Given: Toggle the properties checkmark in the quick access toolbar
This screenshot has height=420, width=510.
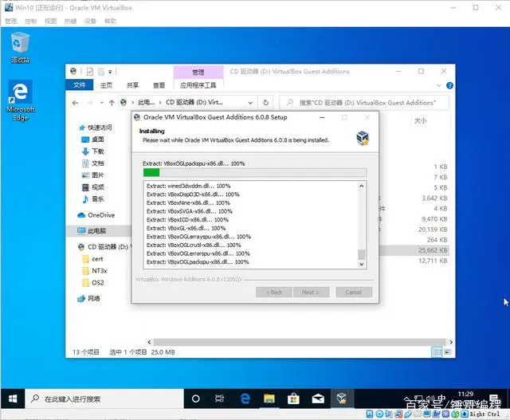Looking at the screenshot, I should point(90,71).
